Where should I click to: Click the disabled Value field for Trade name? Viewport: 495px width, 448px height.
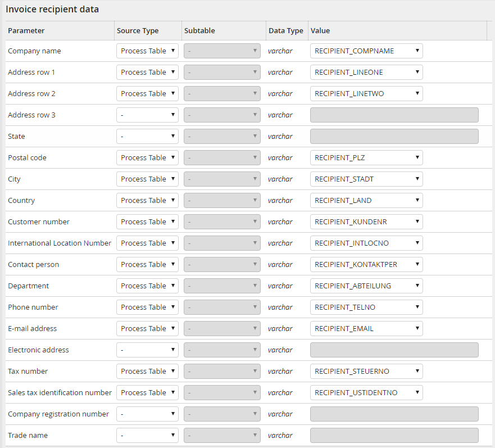394,436
